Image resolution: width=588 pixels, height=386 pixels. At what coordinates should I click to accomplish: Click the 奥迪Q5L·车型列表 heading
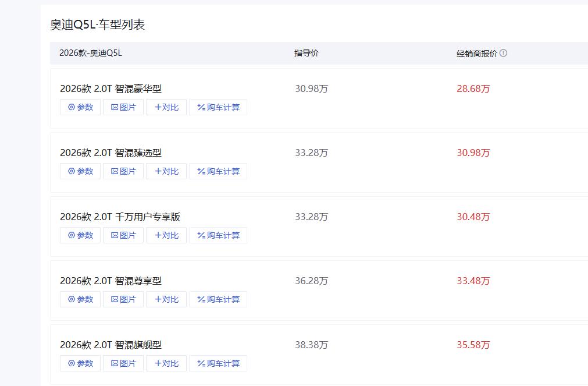98,25
